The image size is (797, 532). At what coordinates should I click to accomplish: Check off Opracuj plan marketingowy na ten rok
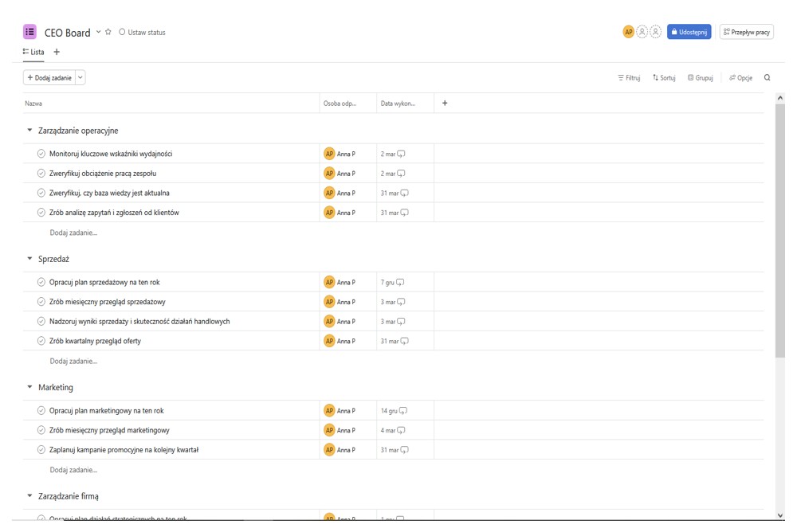pyautogui.click(x=41, y=411)
